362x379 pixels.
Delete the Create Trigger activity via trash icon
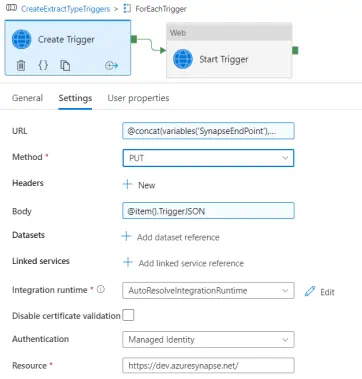coord(21,65)
